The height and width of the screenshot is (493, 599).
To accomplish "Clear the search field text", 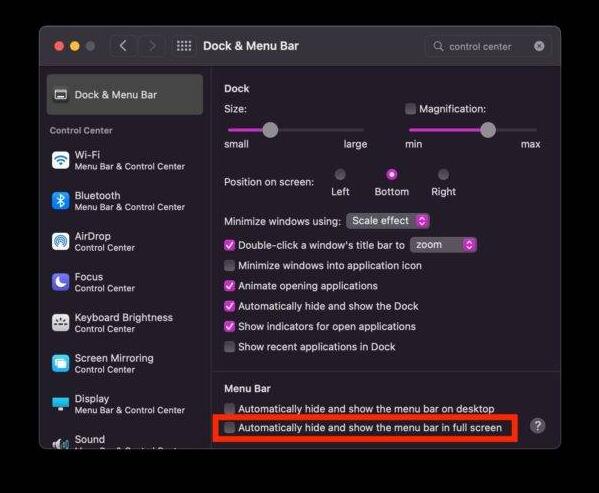I will click(539, 46).
